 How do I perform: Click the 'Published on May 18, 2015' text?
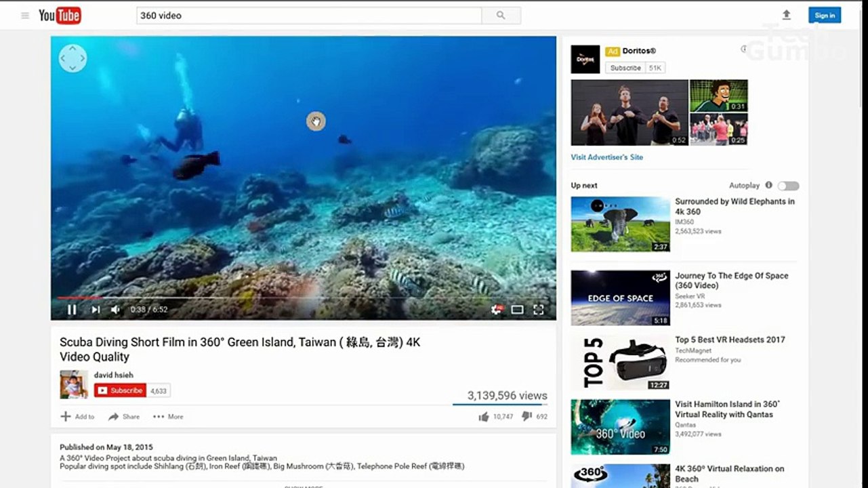[x=106, y=447]
